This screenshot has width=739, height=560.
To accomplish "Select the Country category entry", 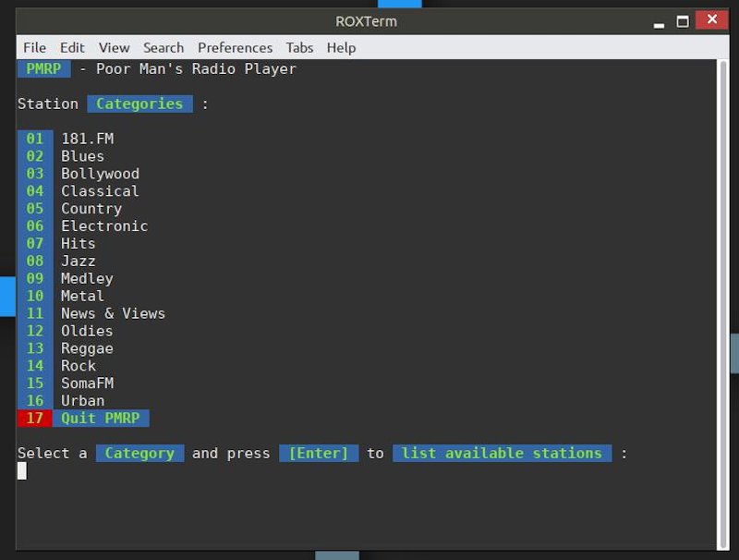I will pyautogui.click(x=91, y=209).
